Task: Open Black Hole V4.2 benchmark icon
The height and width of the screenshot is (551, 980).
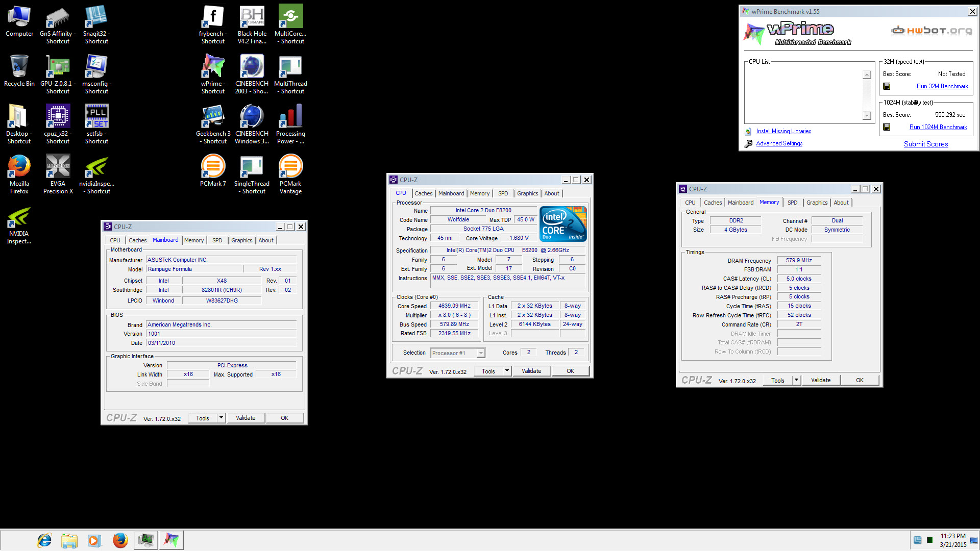Action: (252, 24)
